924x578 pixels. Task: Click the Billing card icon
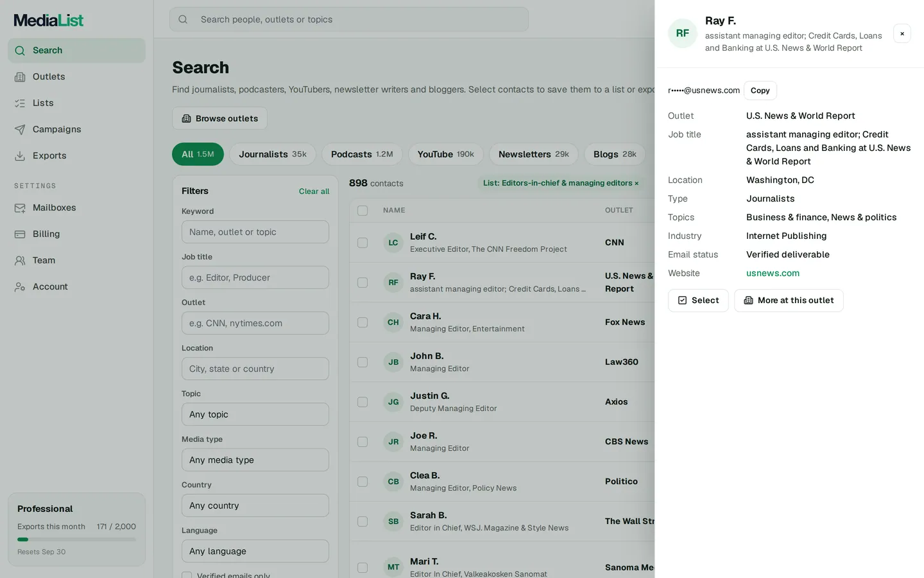coord(20,234)
